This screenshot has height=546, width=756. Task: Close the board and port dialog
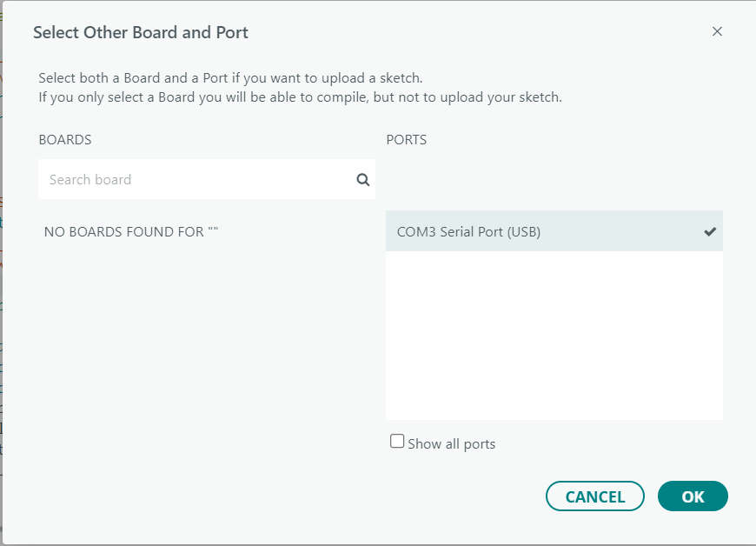(x=717, y=31)
